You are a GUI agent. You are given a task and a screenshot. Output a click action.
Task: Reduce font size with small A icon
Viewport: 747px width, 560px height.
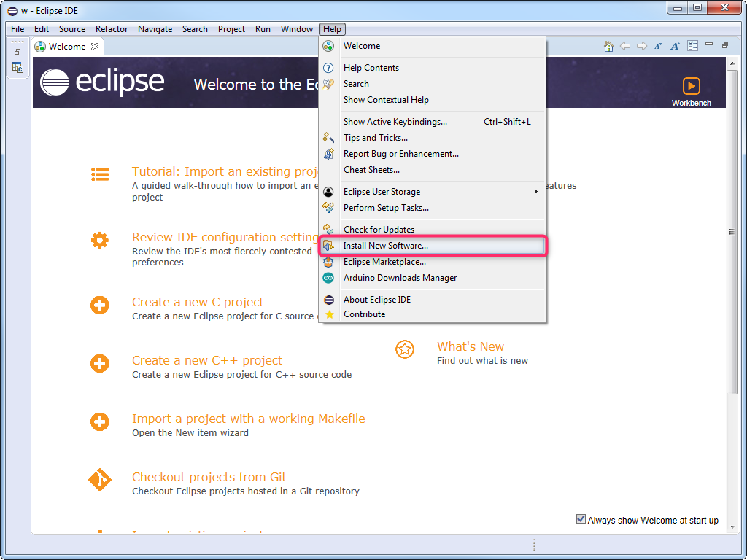[x=658, y=46]
